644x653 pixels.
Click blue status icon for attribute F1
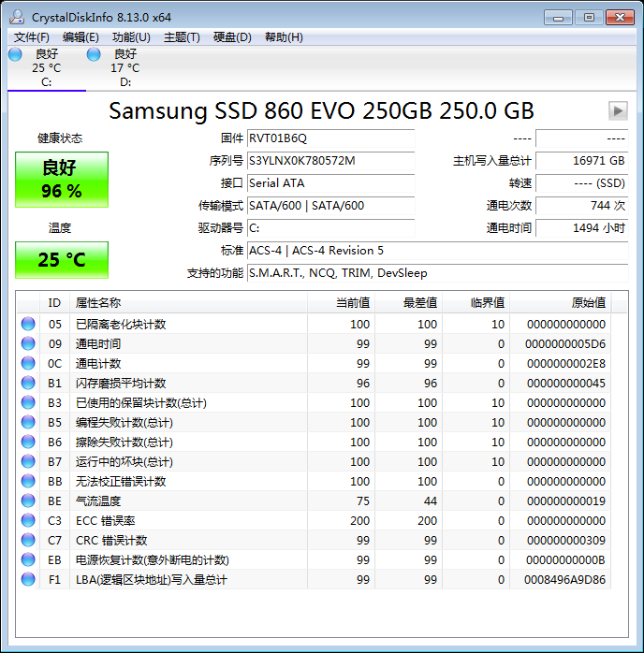[29, 580]
